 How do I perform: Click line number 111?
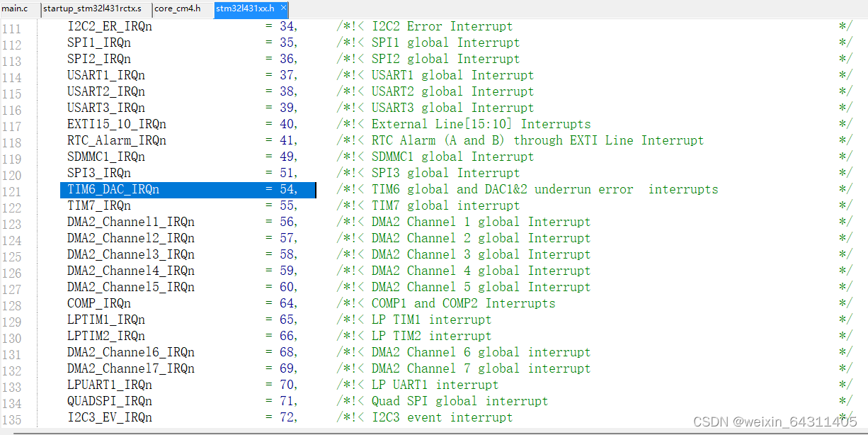click(13, 26)
